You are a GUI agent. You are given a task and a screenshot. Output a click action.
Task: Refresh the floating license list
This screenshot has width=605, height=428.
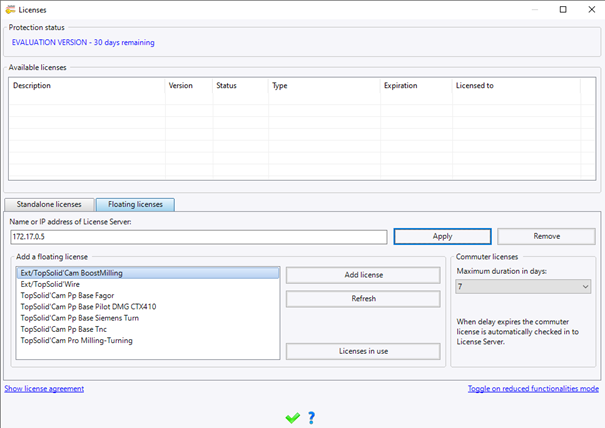(x=363, y=299)
